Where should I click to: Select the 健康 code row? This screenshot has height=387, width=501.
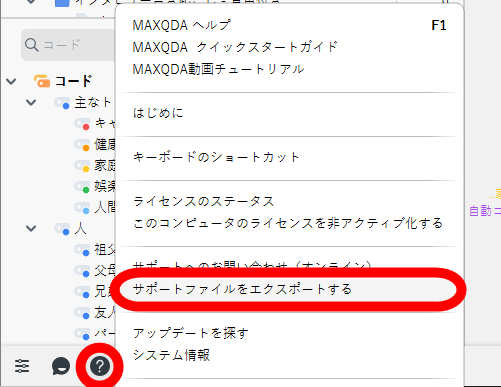(105, 145)
